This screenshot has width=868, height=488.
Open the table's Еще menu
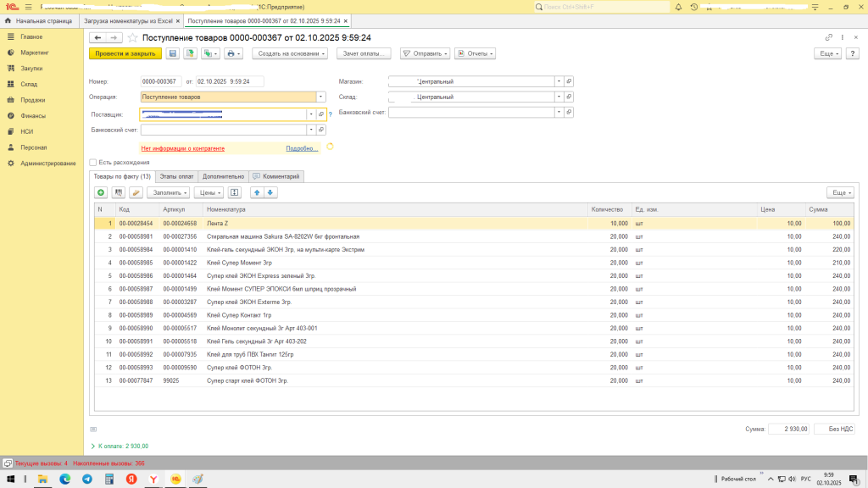click(x=840, y=192)
